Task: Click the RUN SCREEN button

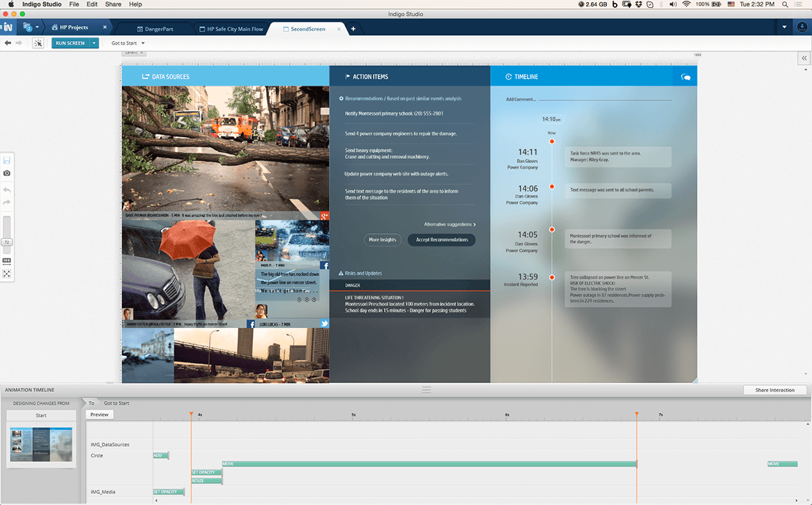Action: 70,43
